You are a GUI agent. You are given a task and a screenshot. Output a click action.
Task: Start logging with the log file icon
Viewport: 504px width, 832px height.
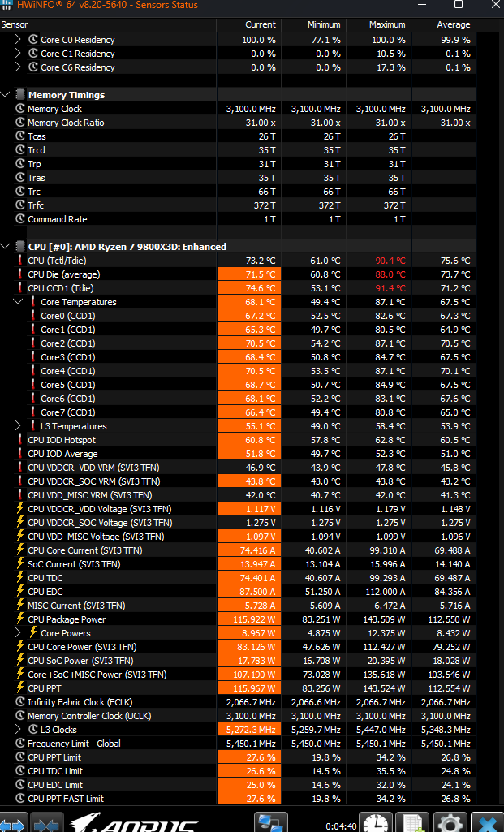(x=413, y=821)
